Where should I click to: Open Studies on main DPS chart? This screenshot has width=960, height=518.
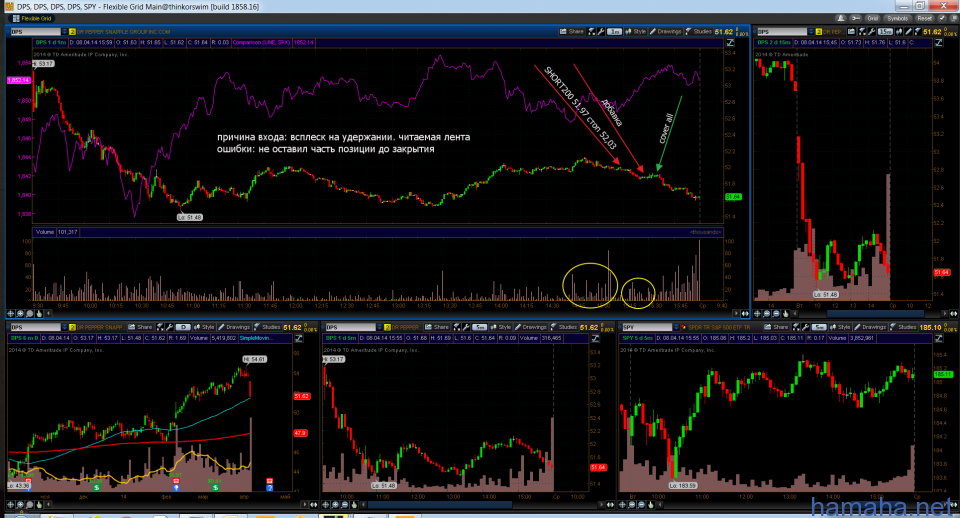(x=698, y=31)
